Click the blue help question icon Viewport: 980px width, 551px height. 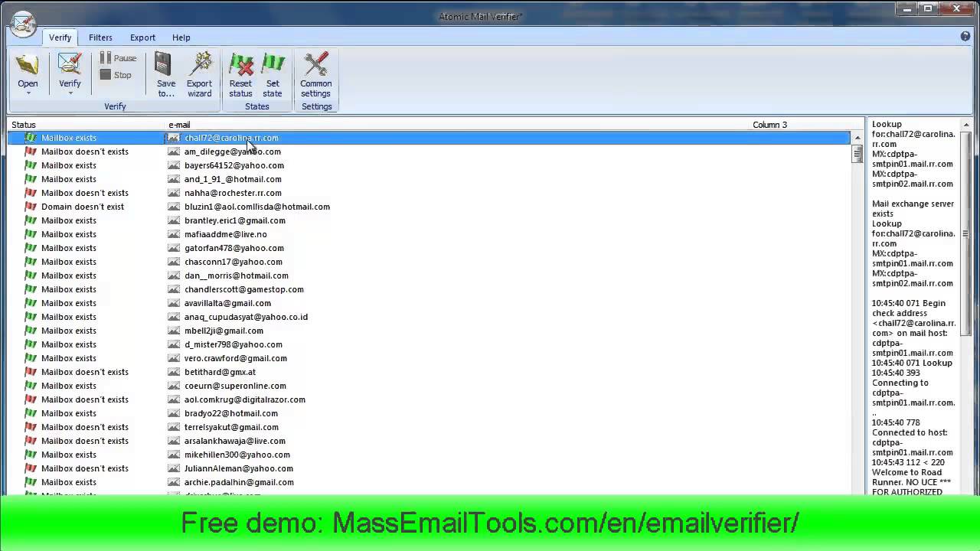point(965,37)
